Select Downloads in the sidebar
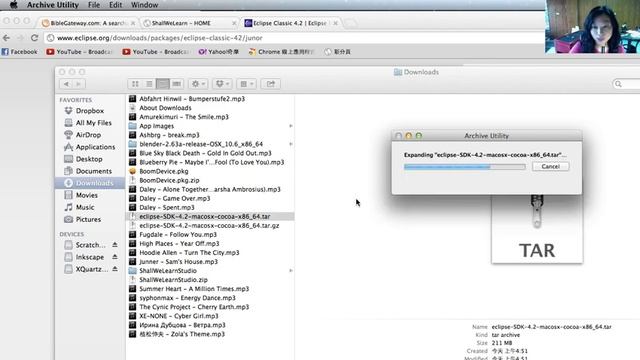640x360 pixels. pos(89,183)
